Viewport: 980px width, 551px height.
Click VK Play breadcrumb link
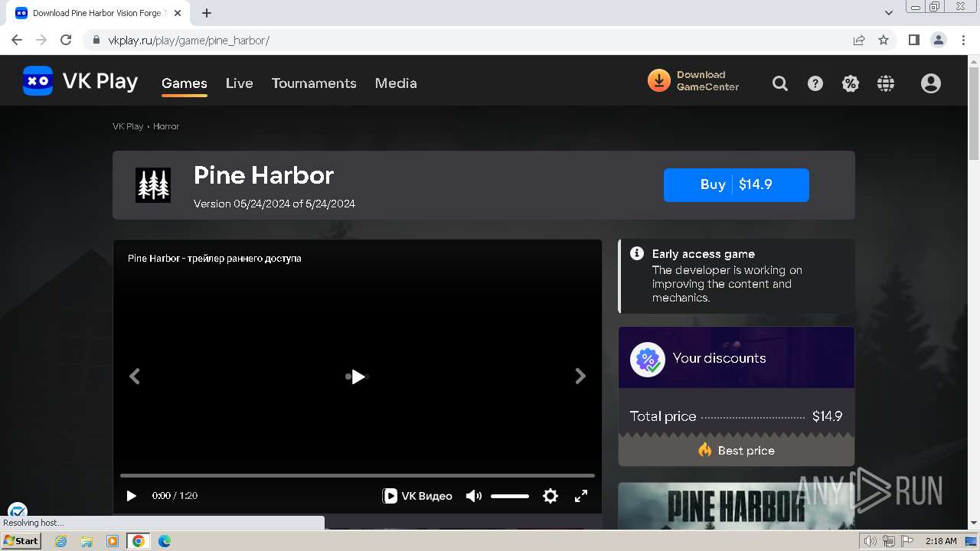tap(128, 126)
